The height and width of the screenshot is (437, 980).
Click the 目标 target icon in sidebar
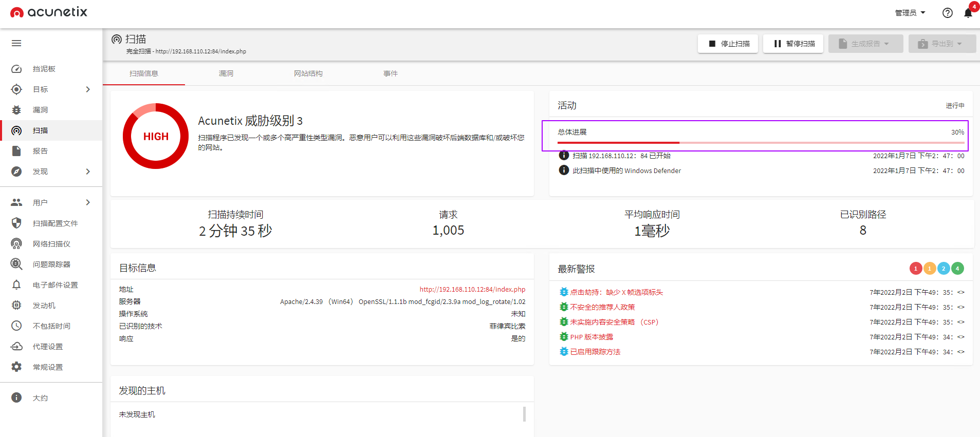click(16, 89)
